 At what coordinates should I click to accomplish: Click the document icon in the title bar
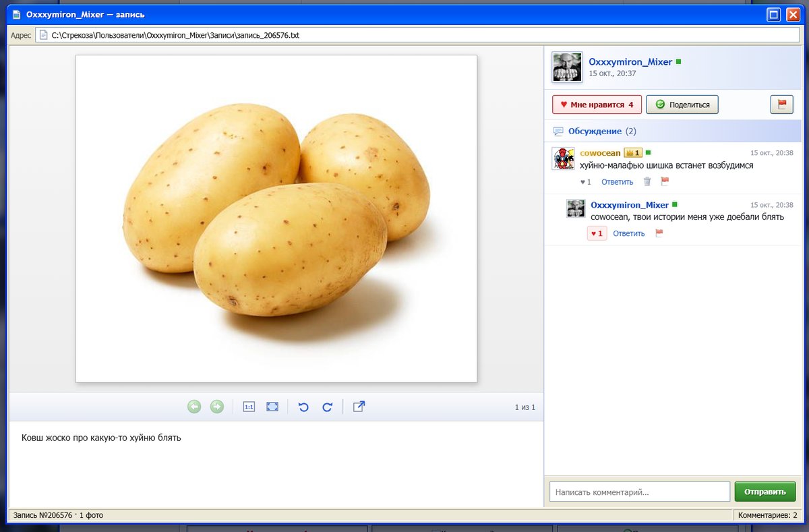[16, 14]
